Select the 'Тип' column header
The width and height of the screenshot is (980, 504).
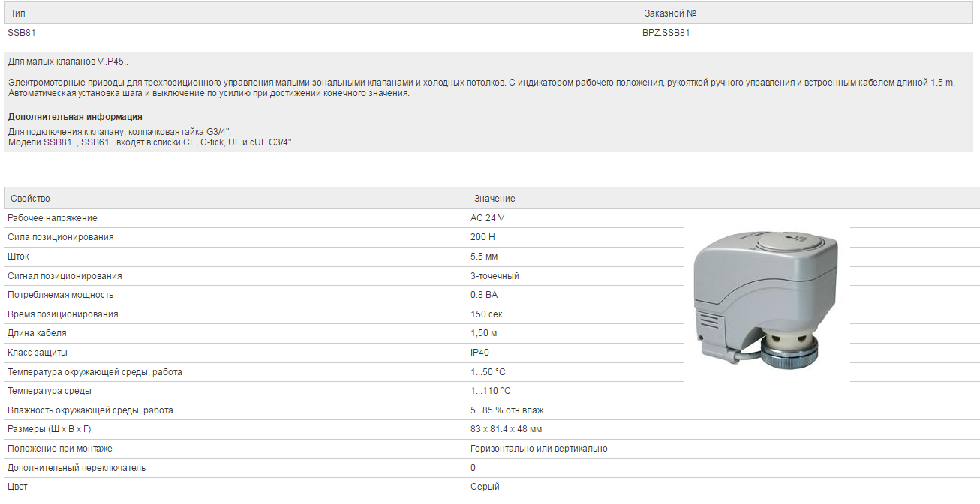[x=18, y=13]
